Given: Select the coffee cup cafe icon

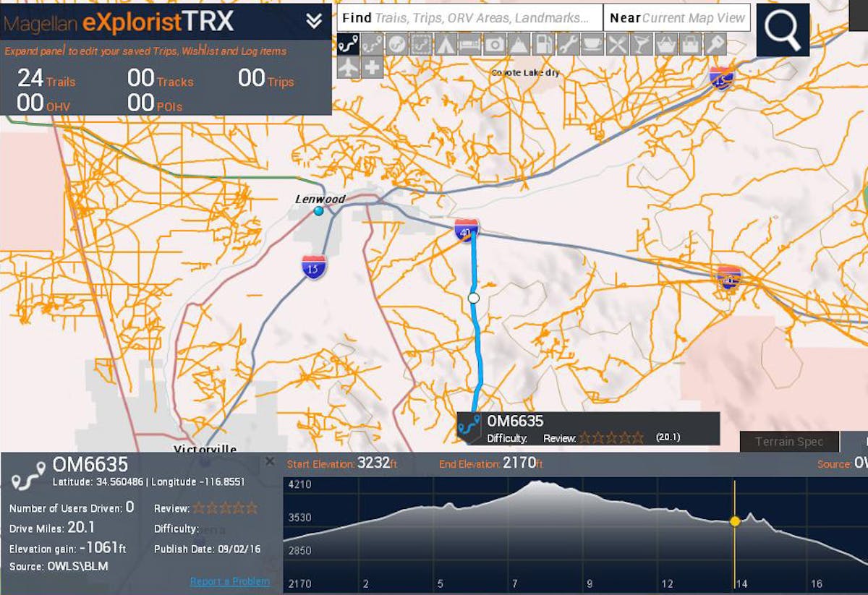Looking at the screenshot, I should pos(592,45).
